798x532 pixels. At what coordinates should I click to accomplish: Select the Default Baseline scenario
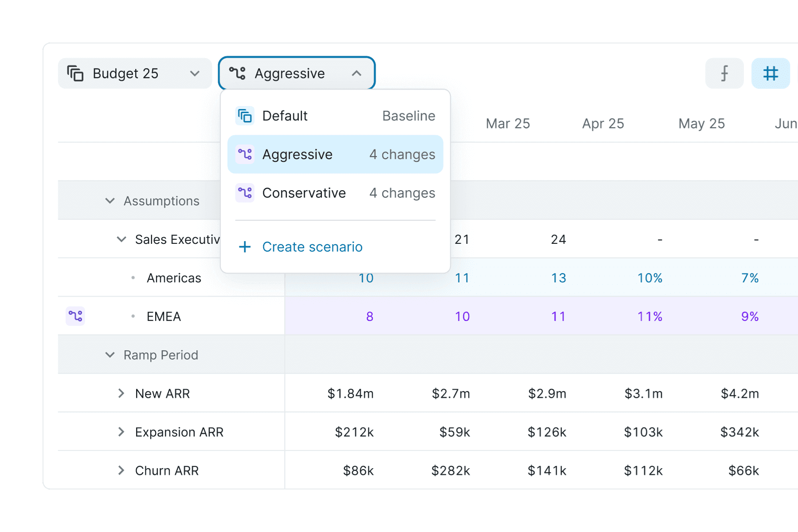(x=335, y=116)
